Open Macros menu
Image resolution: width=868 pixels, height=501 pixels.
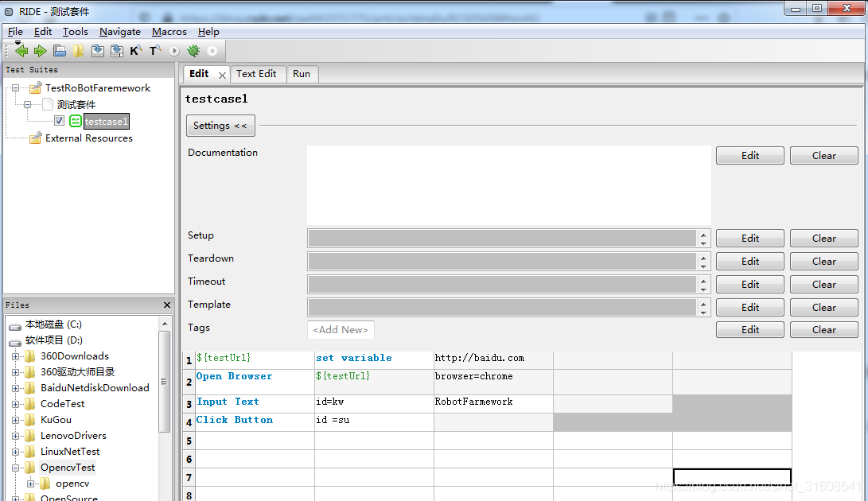tap(169, 32)
